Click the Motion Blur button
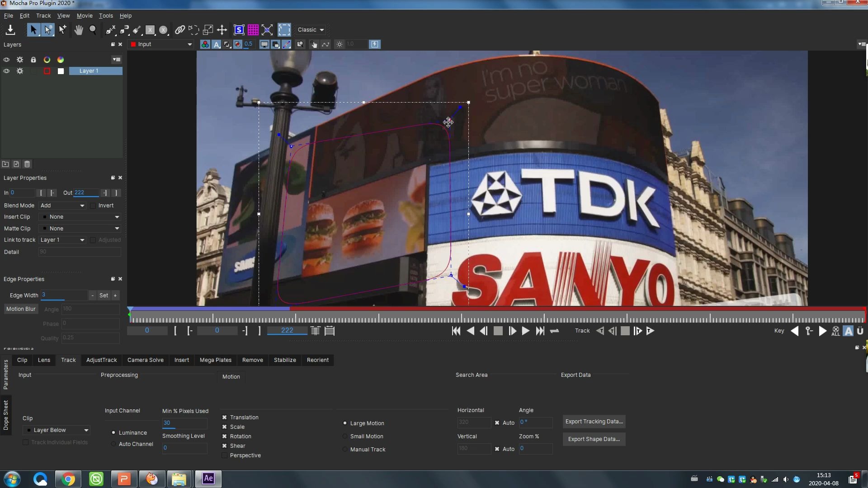 point(21,309)
